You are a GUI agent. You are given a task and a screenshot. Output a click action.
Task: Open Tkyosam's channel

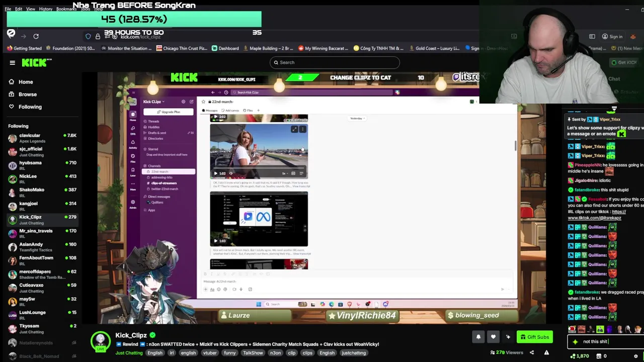point(42,328)
